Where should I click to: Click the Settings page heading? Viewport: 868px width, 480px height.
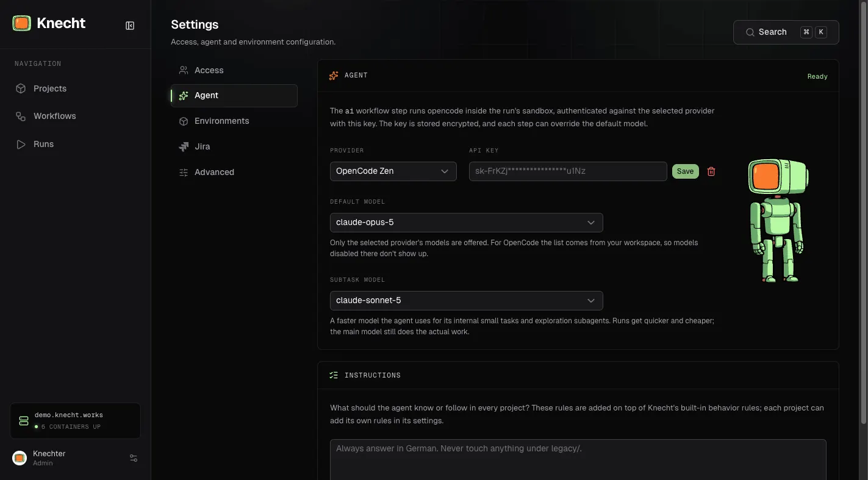point(195,25)
